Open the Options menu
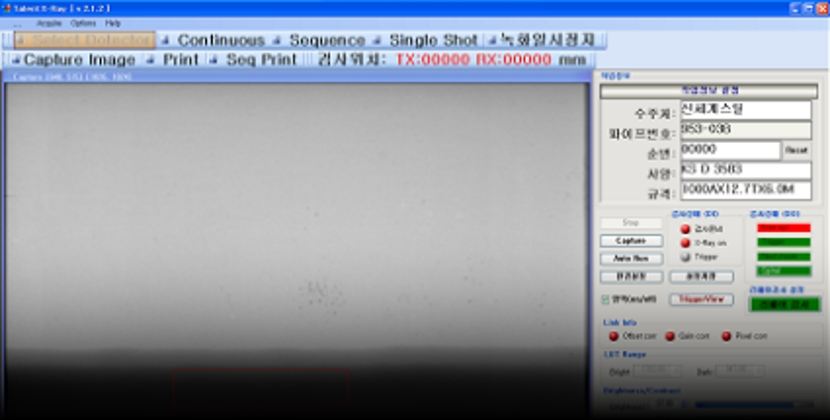 pos(83,22)
